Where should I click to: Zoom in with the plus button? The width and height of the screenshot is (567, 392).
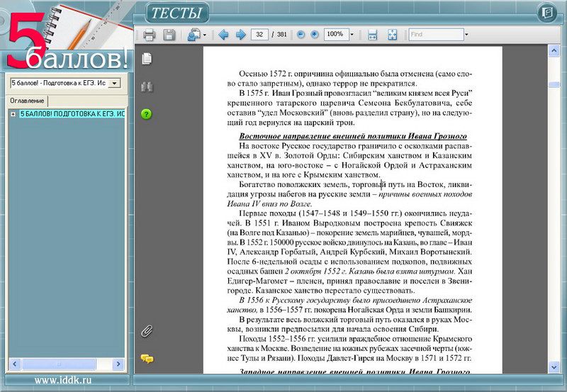[315, 34]
